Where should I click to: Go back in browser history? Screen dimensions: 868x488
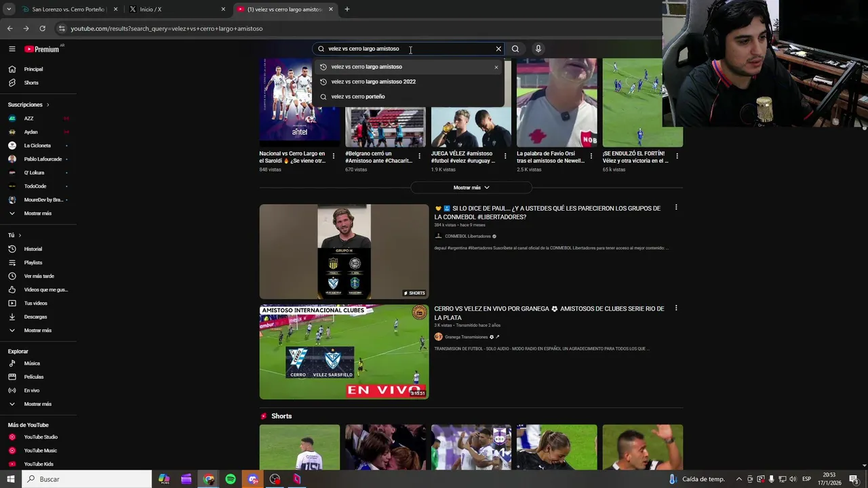(9, 28)
